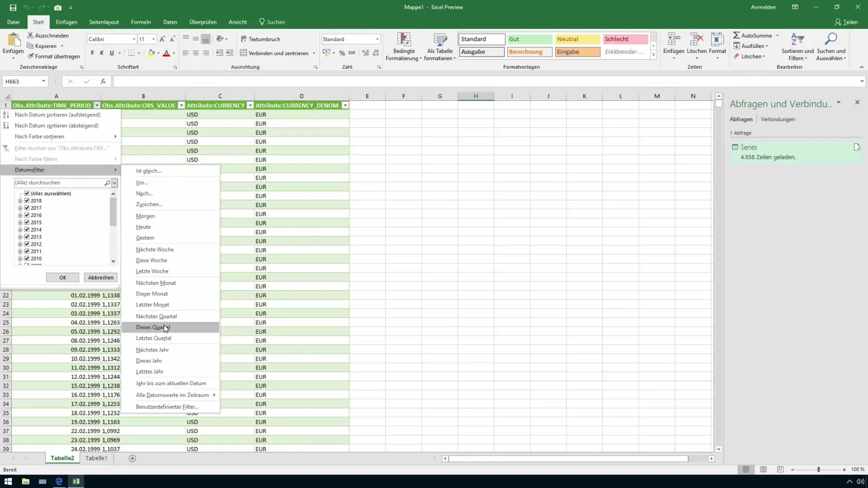The height and width of the screenshot is (488, 868).
Task: Switch to the Verbindungen section
Action: click(778, 119)
